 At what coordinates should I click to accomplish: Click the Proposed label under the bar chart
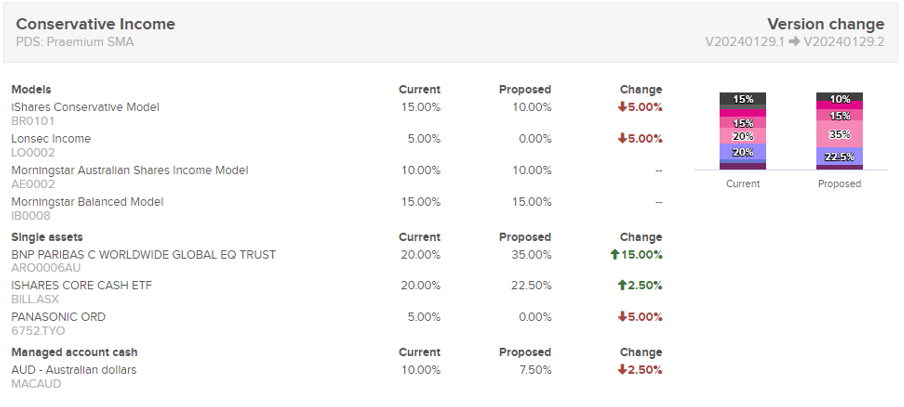(x=839, y=184)
